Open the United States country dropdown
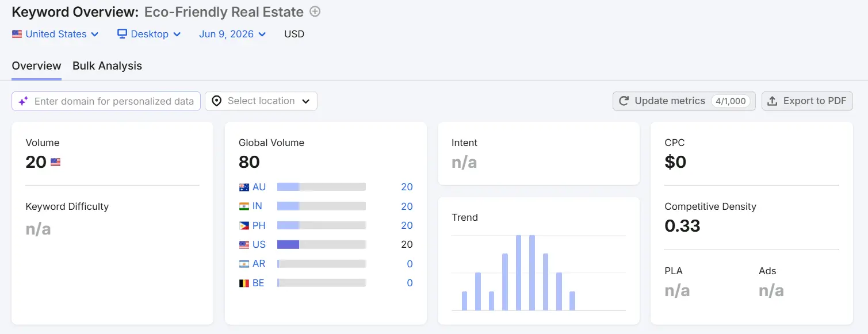The height and width of the screenshot is (334, 868). click(56, 34)
